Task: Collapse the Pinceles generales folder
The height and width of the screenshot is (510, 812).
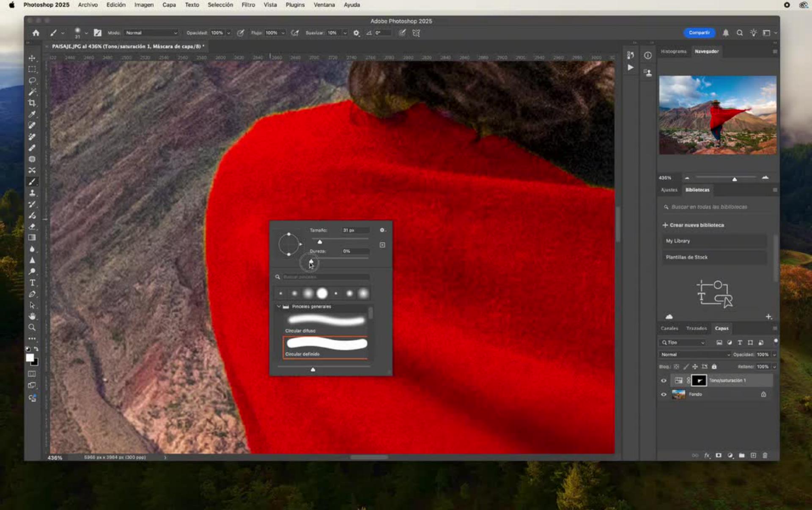Action: (279, 306)
